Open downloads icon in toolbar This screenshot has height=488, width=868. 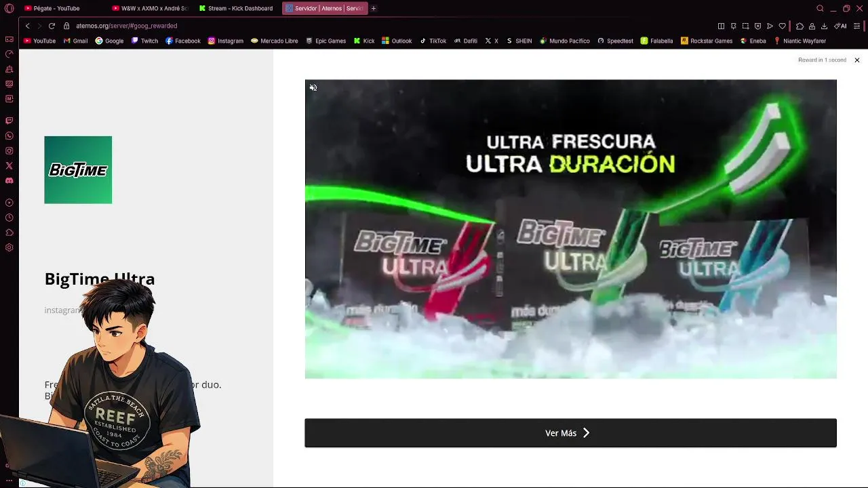point(824,26)
